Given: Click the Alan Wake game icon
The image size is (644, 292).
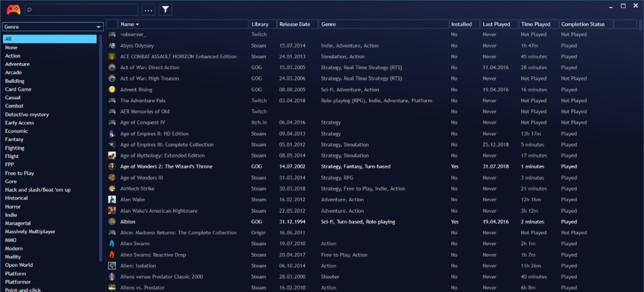Looking at the screenshot, I should point(112,200).
